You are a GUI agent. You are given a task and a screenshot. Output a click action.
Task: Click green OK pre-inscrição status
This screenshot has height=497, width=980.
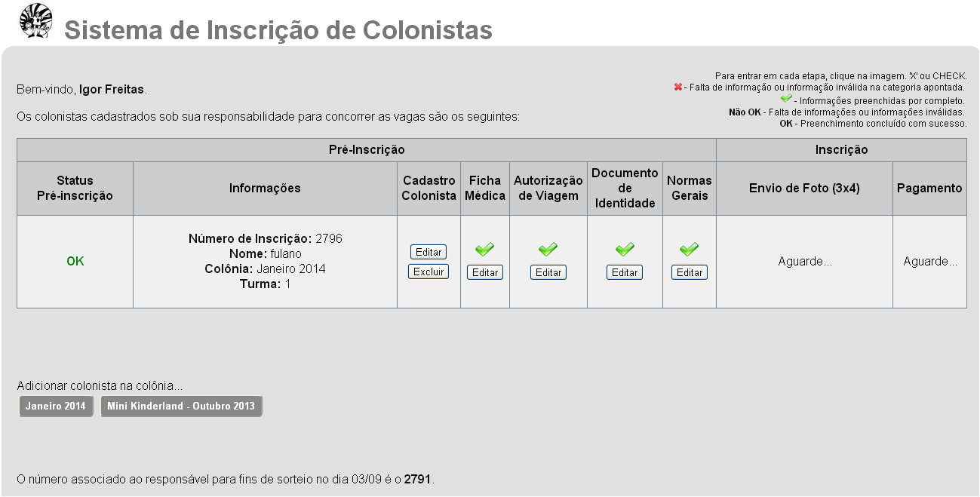[75, 261]
